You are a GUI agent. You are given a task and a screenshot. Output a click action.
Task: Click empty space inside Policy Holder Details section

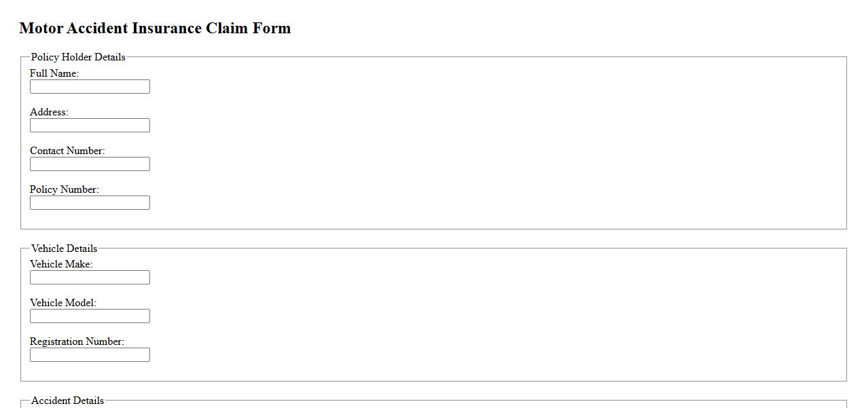tap(475, 143)
